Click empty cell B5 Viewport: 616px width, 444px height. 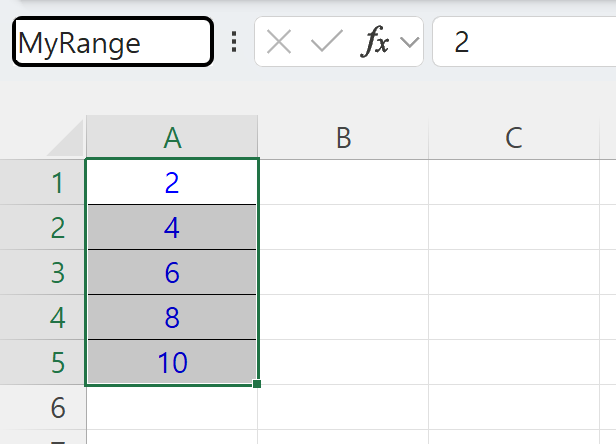click(343, 362)
